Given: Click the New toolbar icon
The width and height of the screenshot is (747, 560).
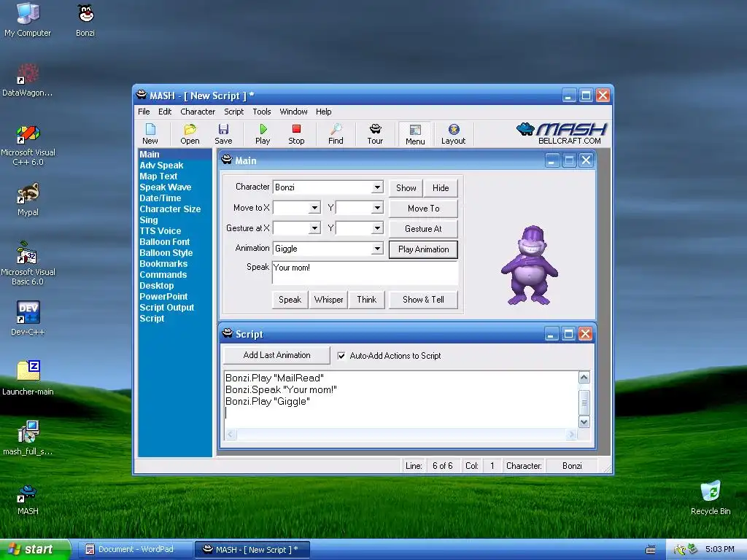Looking at the screenshot, I should 150,134.
